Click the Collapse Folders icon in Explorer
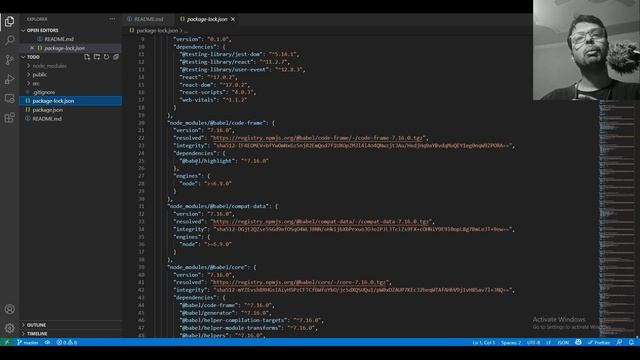Screen dimensions: 640x360 coord(116,57)
